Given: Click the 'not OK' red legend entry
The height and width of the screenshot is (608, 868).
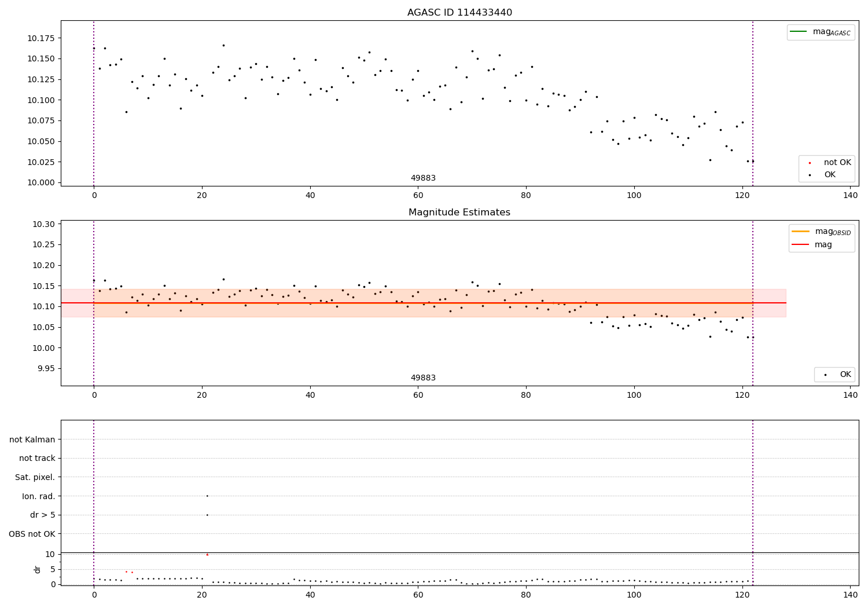Looking at the screenshot, I should tap(829, 162).
